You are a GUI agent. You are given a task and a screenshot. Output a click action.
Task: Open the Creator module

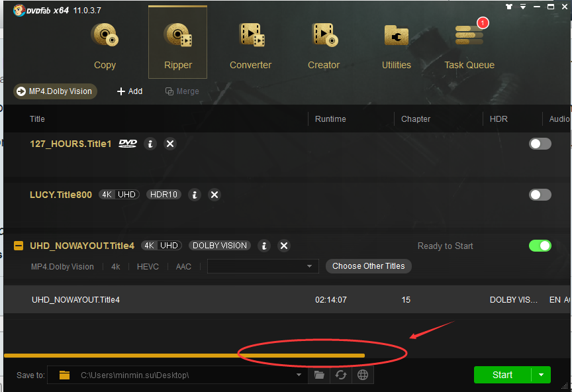pos(324,46)
